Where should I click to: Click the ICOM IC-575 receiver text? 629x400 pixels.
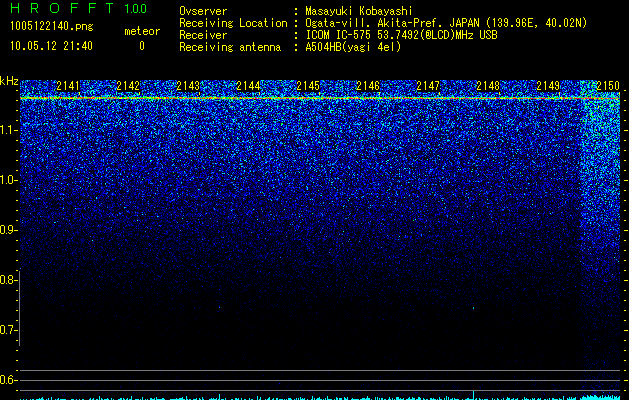point(401,35)
